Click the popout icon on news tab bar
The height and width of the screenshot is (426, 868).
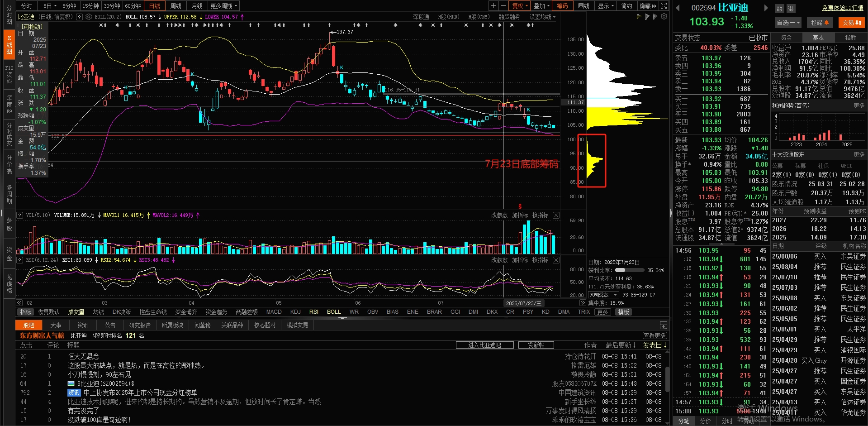click(x=664, y=325)
